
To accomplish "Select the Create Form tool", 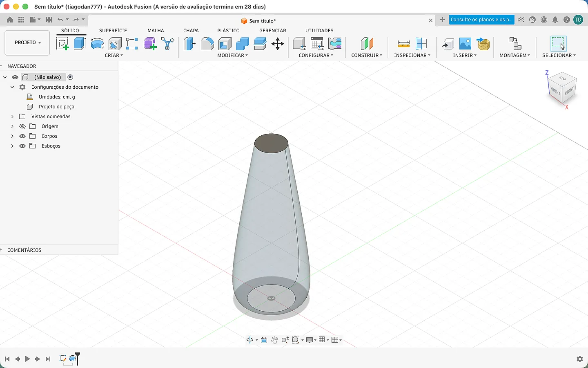I will [x=150, y=43].
